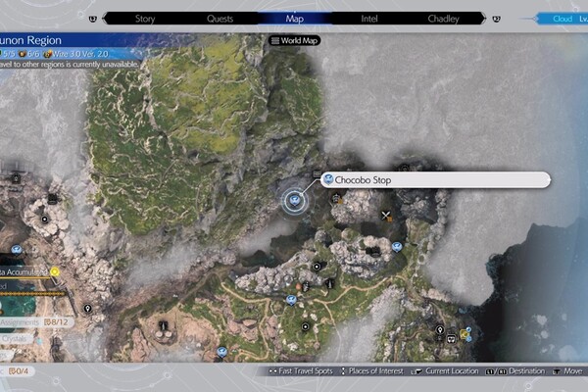Select the Chocobo stop on the dirt path junction
The width and height of the screenshot is (588, 392).
pos(291,300)
